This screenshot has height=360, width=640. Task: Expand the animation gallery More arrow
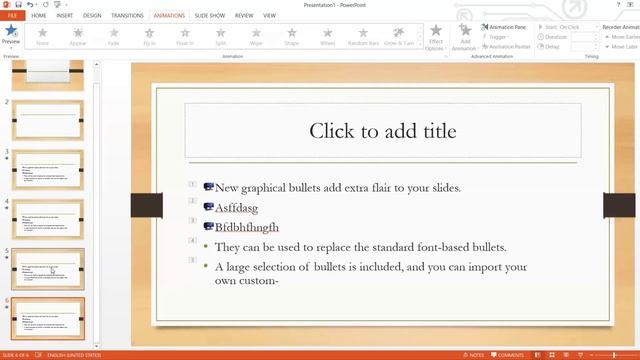(x=420, y=45)
